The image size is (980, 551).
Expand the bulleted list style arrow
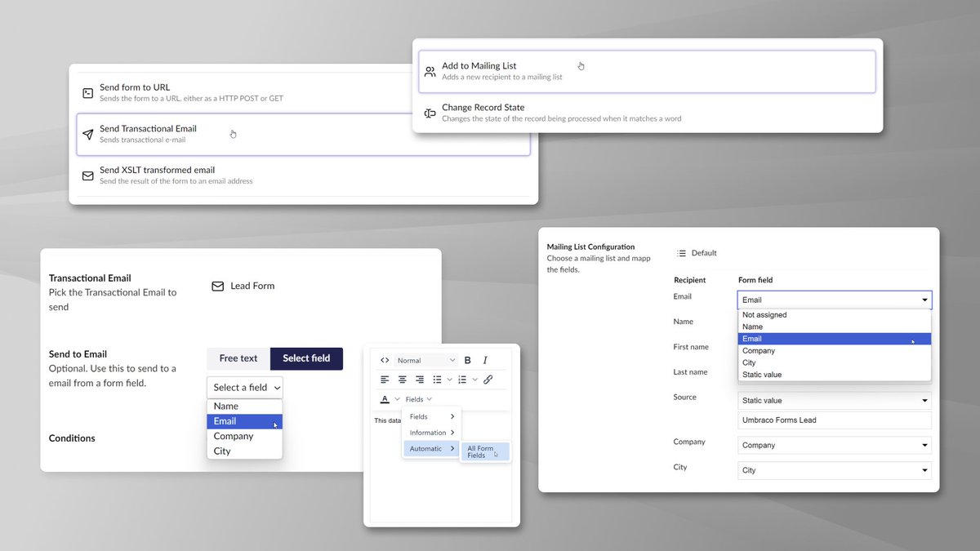[x=448, y=380]
